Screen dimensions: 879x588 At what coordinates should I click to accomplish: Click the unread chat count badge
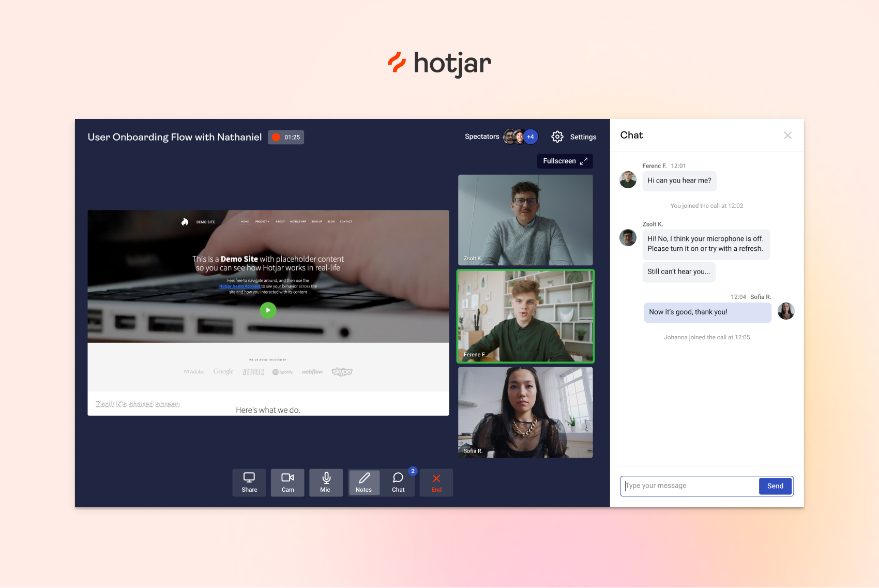pyautogui.click(x=413, y=471)
